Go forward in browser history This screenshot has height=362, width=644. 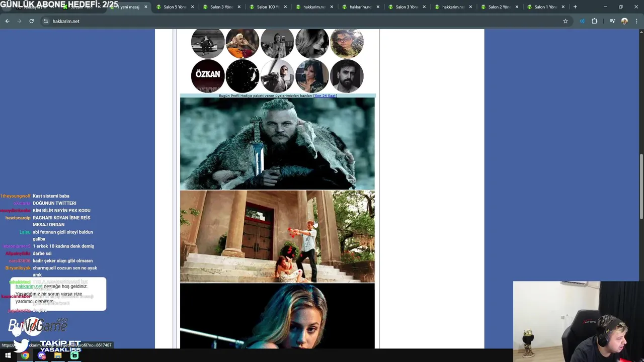(19, 21)
